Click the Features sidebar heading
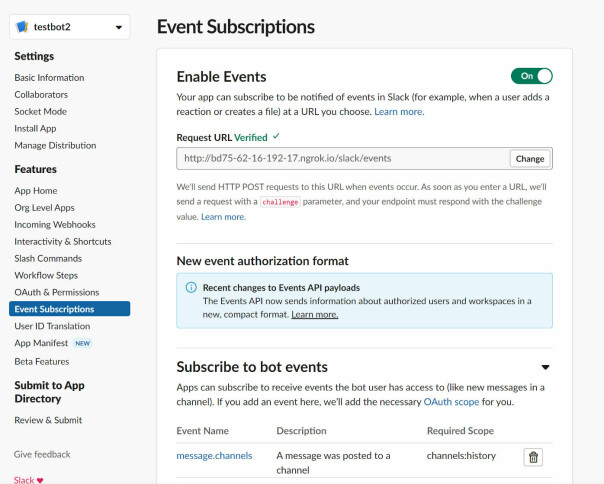604x484 pixels. [x=35, y=169]
